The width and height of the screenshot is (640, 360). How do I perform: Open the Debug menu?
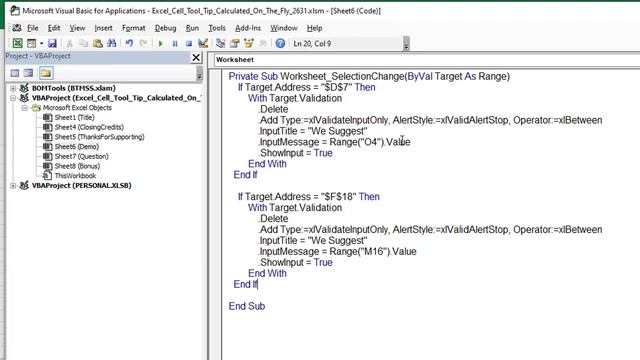point(165,28)
